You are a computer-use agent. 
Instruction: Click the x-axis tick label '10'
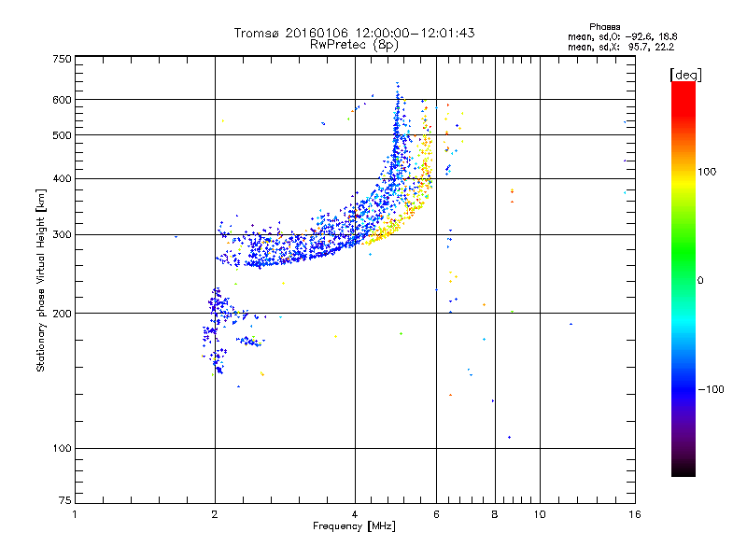pyautogui.click(x=540, y=514)
